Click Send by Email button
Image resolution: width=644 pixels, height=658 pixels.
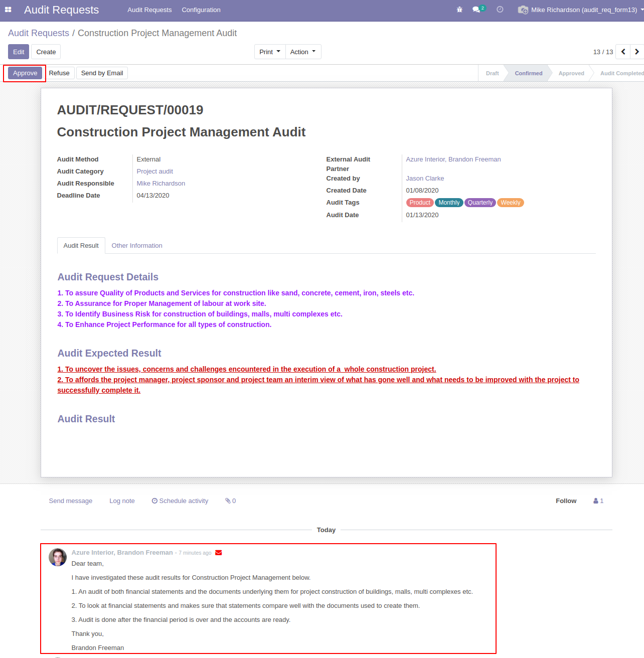pyautogui.click(x=102, y=73)
